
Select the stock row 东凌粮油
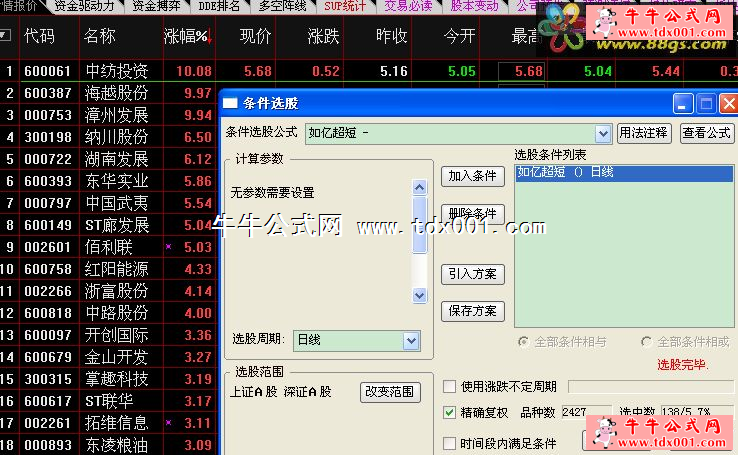coord(117,445)
